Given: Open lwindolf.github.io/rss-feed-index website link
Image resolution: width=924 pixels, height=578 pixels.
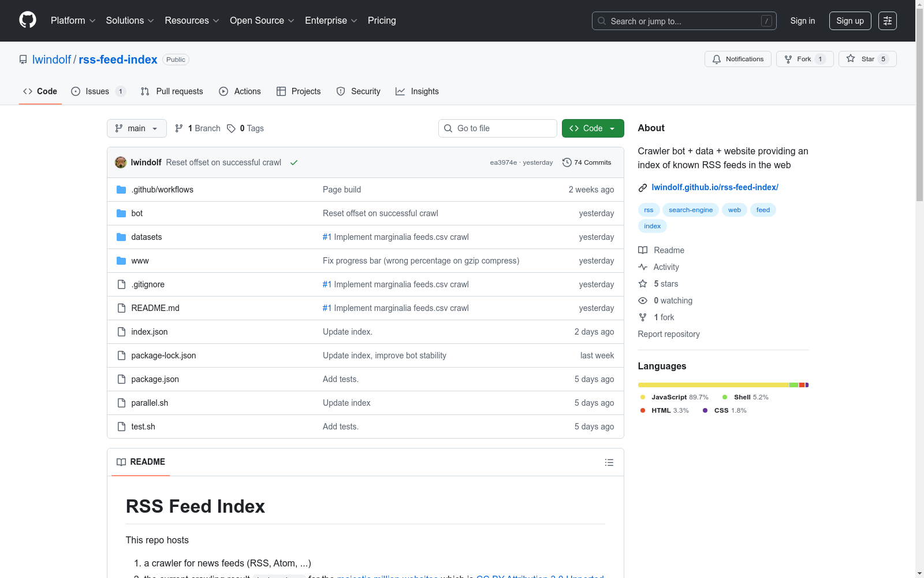Looking at the screenshot, I should point(715,187).
